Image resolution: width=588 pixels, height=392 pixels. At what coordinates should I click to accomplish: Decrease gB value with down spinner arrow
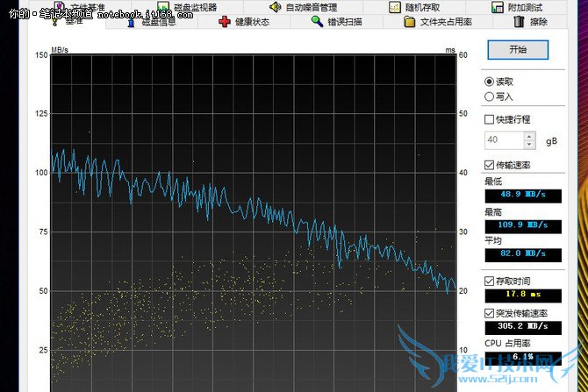[529, 144]
